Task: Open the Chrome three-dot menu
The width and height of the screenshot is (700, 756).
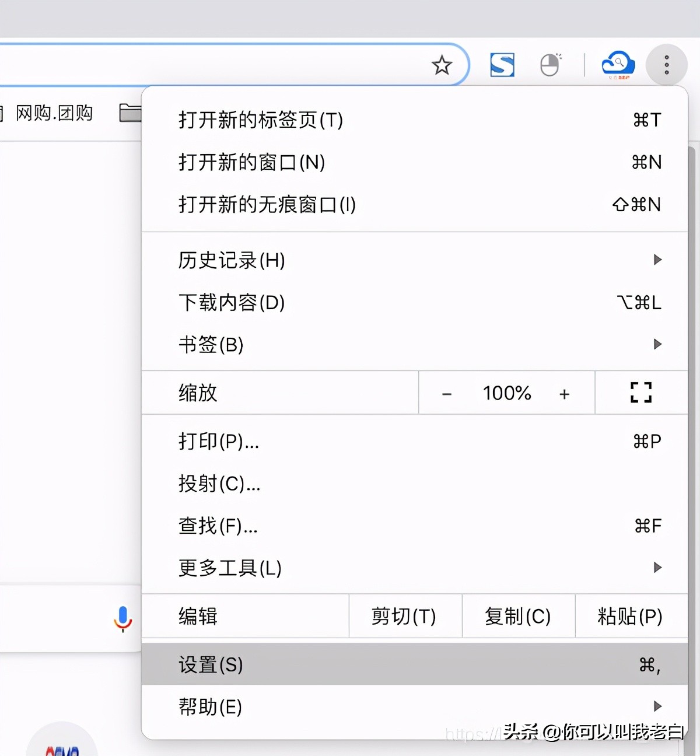Action: [666, 65]
